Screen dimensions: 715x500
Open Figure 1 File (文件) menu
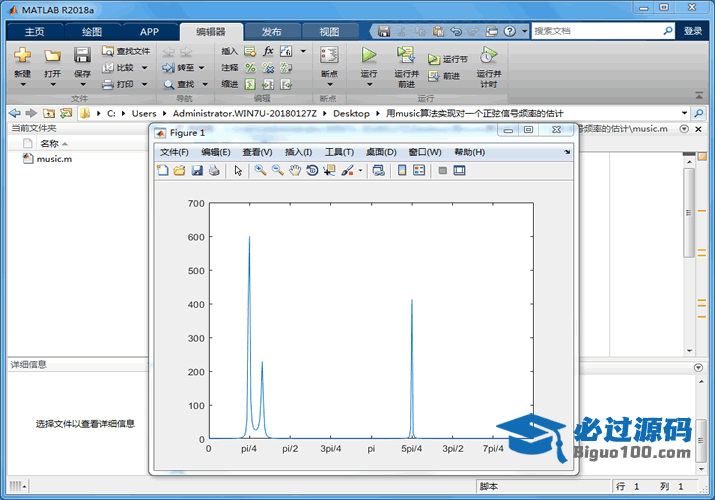coord(174,152)
